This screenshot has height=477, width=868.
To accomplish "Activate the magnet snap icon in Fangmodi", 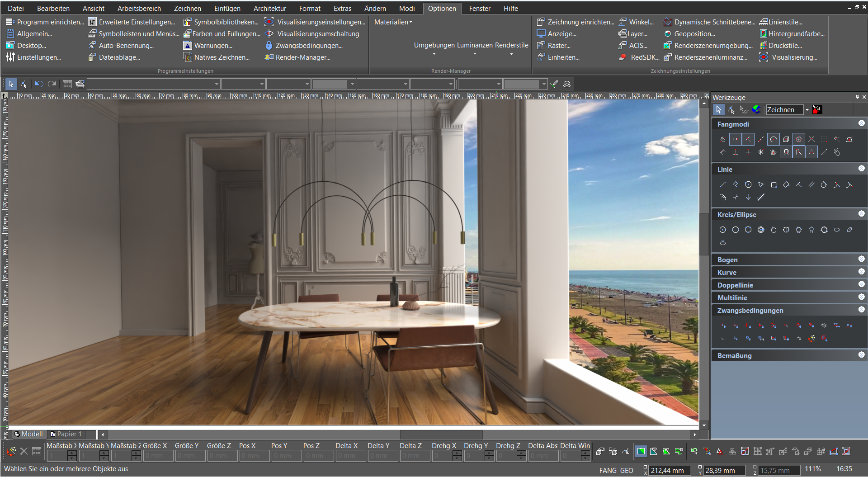I will coord(786,152).
